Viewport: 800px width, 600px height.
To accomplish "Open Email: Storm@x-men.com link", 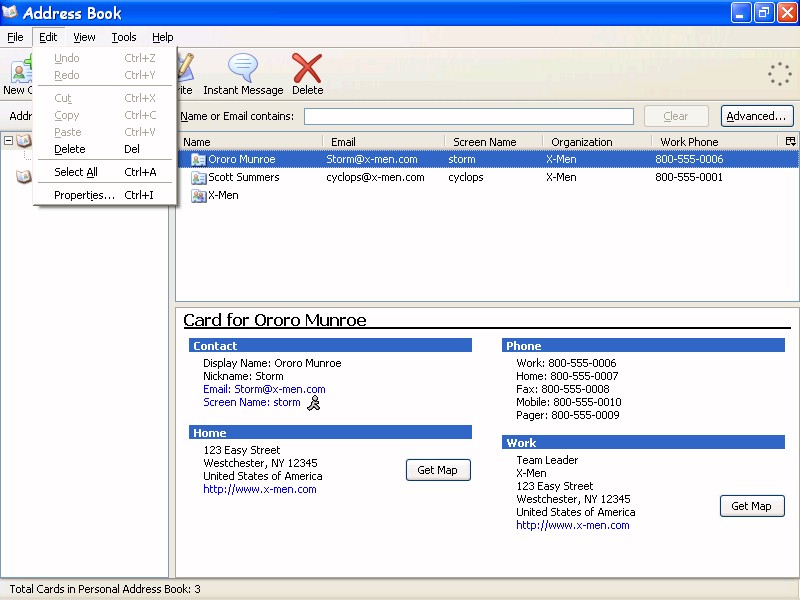I will 264,389.
